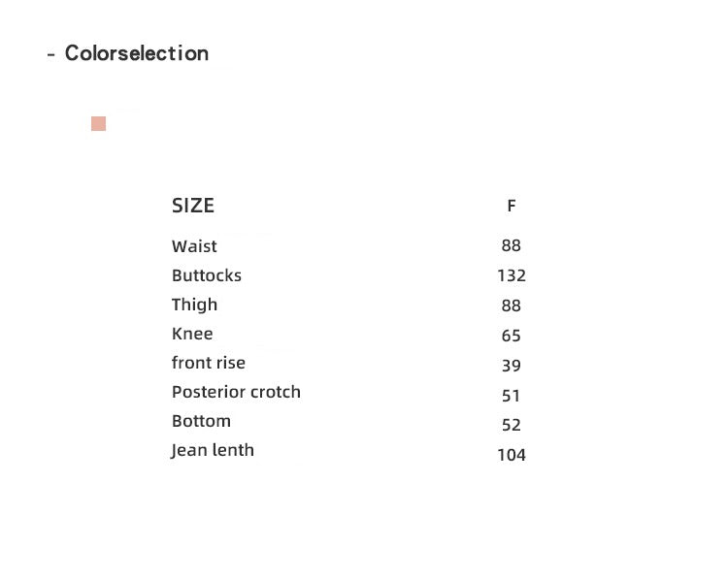Select the Thigh value 88
This screenshot has width=728, height=579.
pos(511,306)
